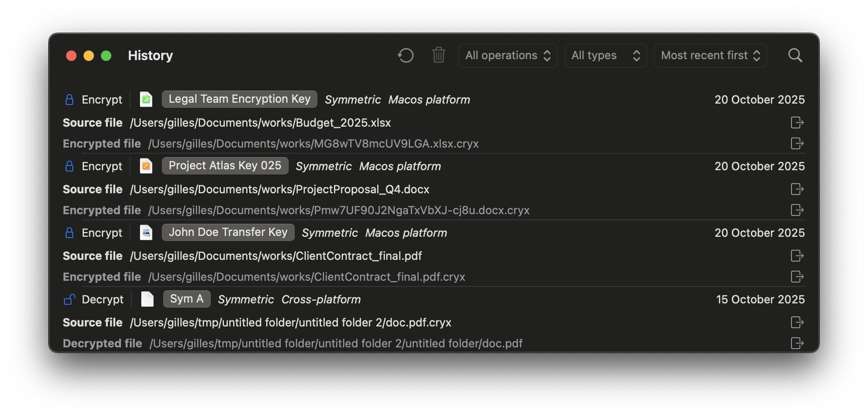Select the Project Atlas Key 025 badge
868x417 pixels.
224,165
